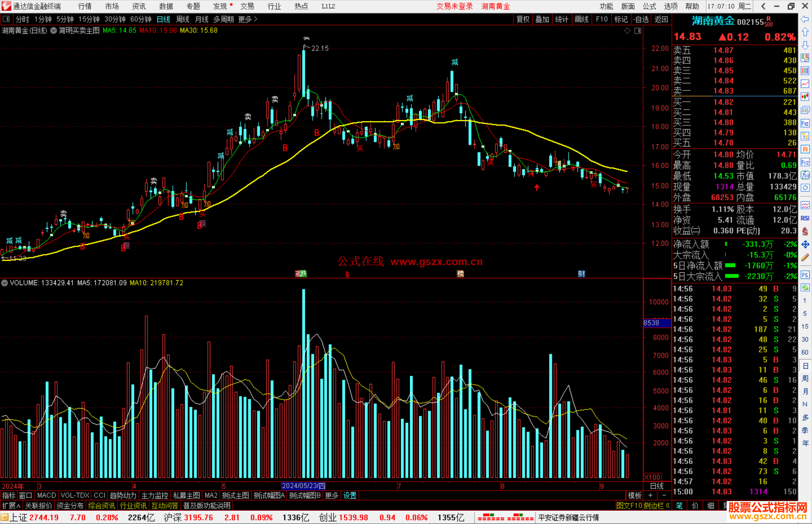Click the blue left arrow back icon
The width and height of the screenshot is (812, 524).
805,19
